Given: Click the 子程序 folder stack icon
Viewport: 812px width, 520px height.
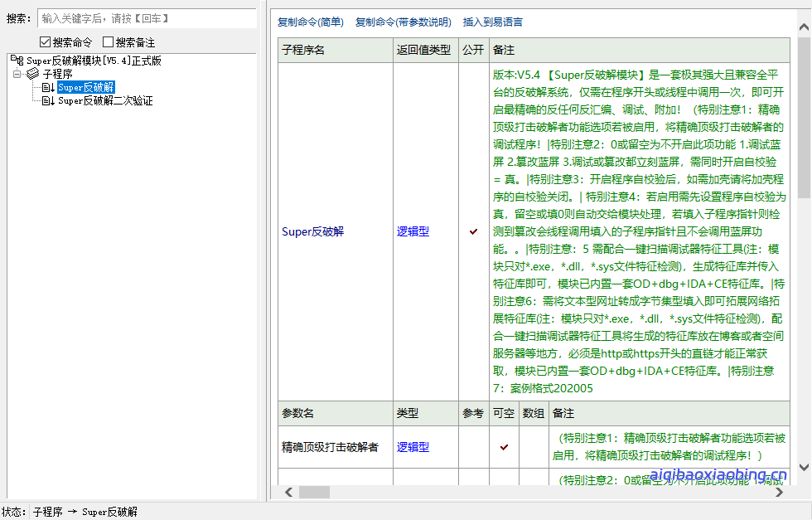Looking at the screenshot, I should point(31,73).
